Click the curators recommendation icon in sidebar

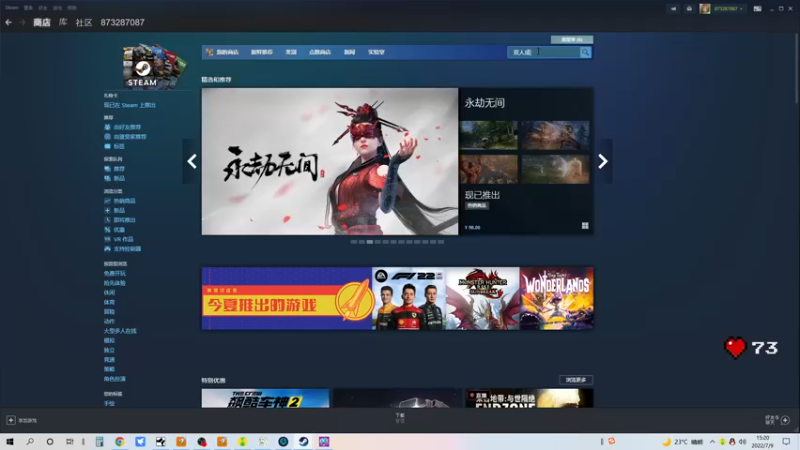click(x=107, y=137)
